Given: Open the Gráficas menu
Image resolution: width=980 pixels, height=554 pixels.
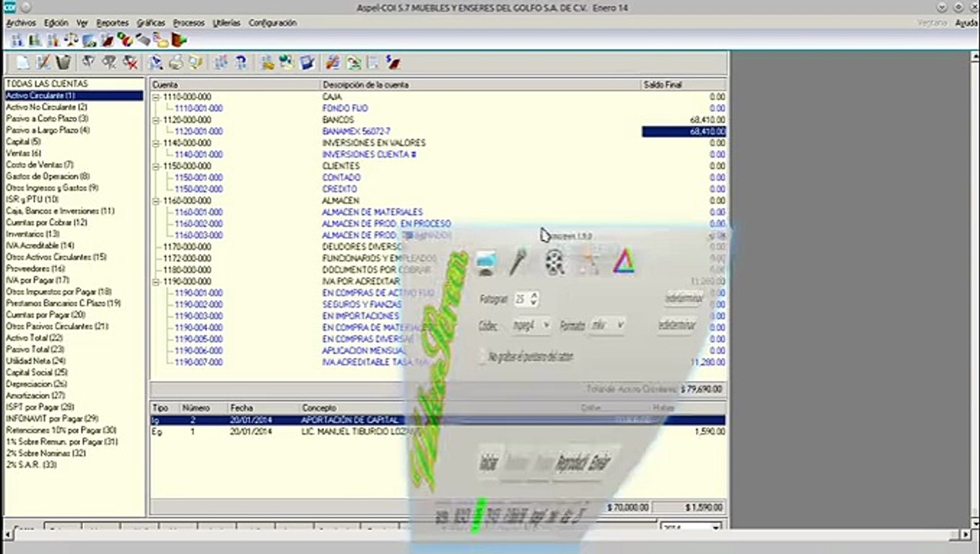Looking at the screenshot, I should 151,23.
